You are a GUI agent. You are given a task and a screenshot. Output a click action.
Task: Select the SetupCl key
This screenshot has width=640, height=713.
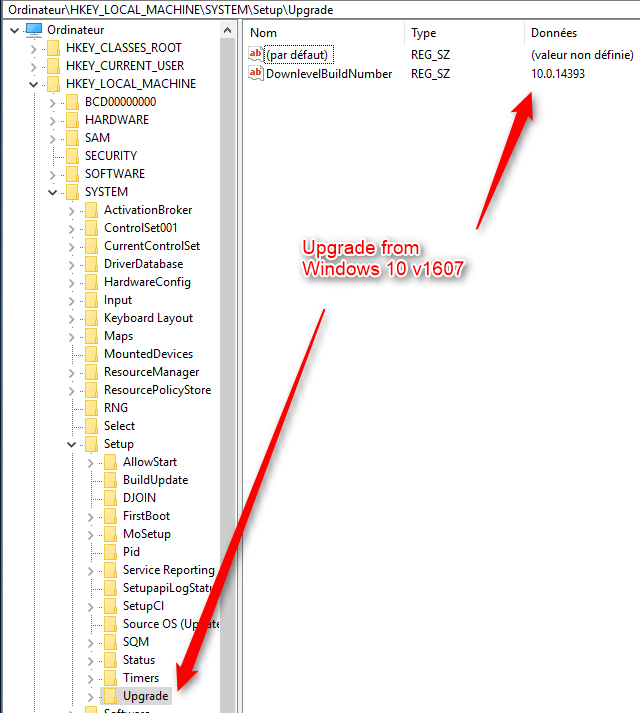143,606
